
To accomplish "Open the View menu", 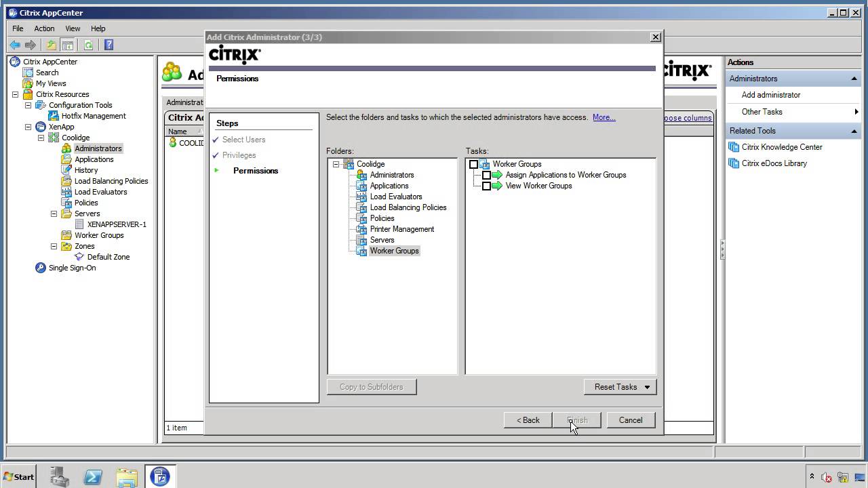I will click(73, 28).
